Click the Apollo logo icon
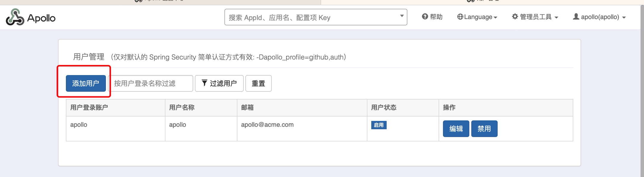 tap(15, 17)
